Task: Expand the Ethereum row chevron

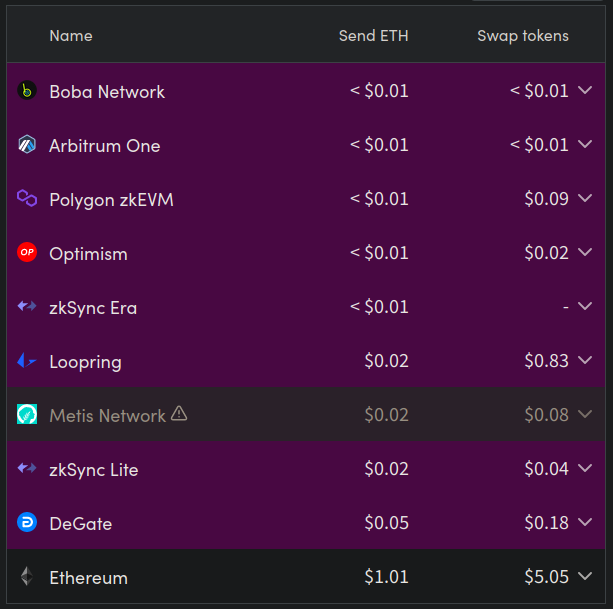Action: click(x=586, y=577)
